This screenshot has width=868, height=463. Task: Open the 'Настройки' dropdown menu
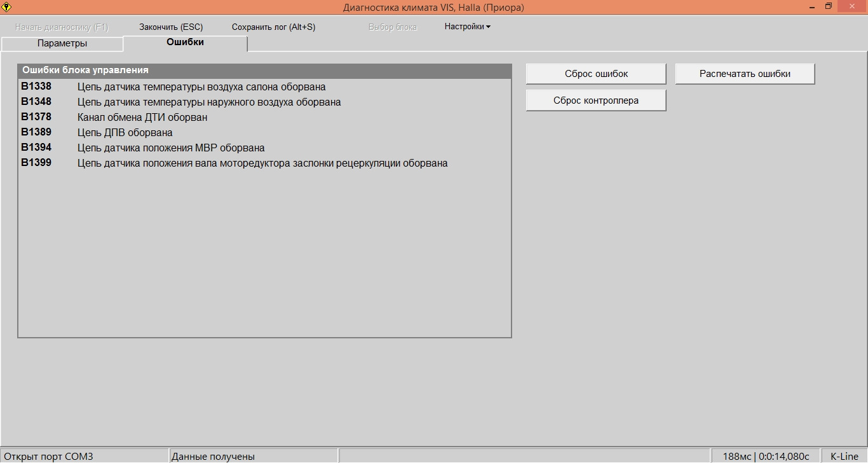[x=467, y=27]
